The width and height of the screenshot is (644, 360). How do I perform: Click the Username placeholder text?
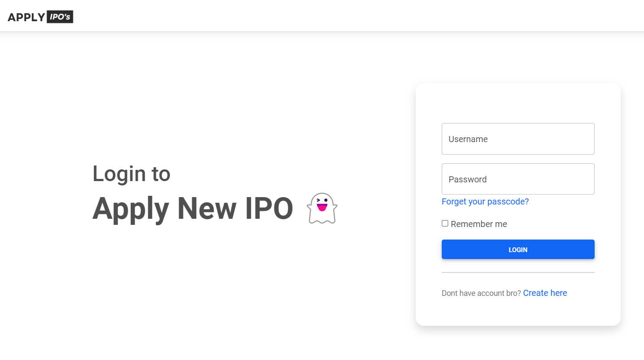coord(468,139)
